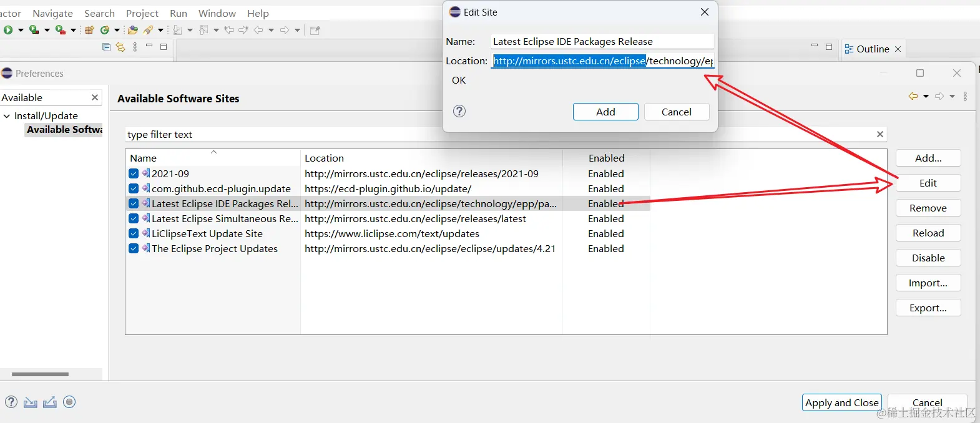This screenshot has height=423, width=980.
Task: Click the Last Edit Location icon
Action: click(x=229, y=30)
